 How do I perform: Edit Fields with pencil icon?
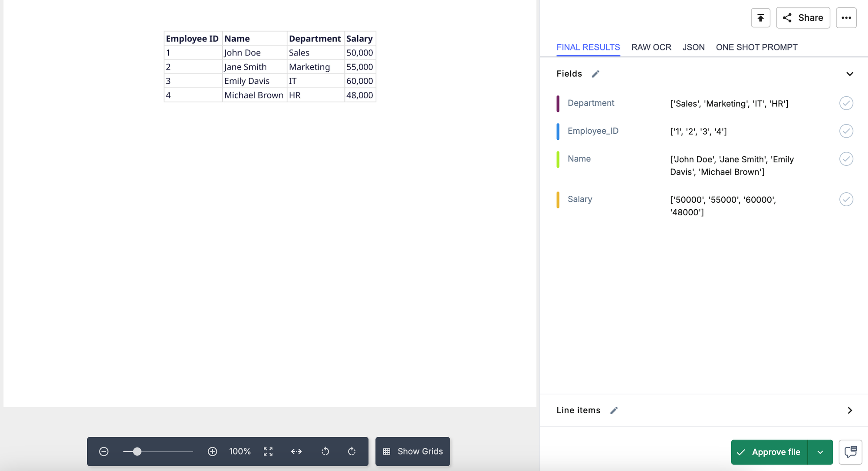point(595,74)
